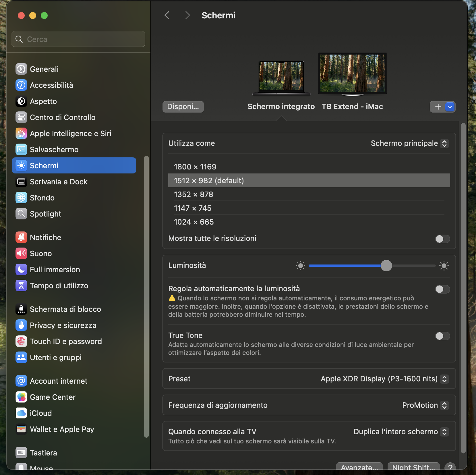Screen dimensions: 476x475
Task: Turn on True Tone switch
Action: point(442,336)
